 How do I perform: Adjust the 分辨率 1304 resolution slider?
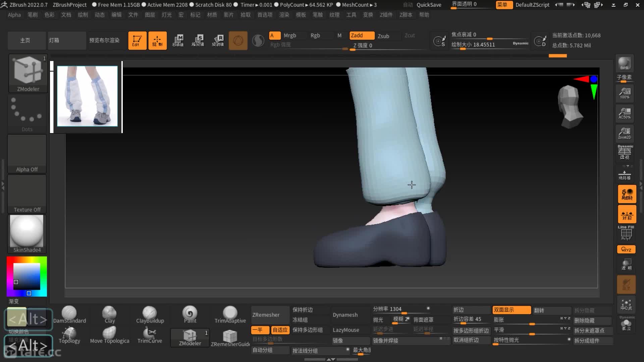(401, 309)
